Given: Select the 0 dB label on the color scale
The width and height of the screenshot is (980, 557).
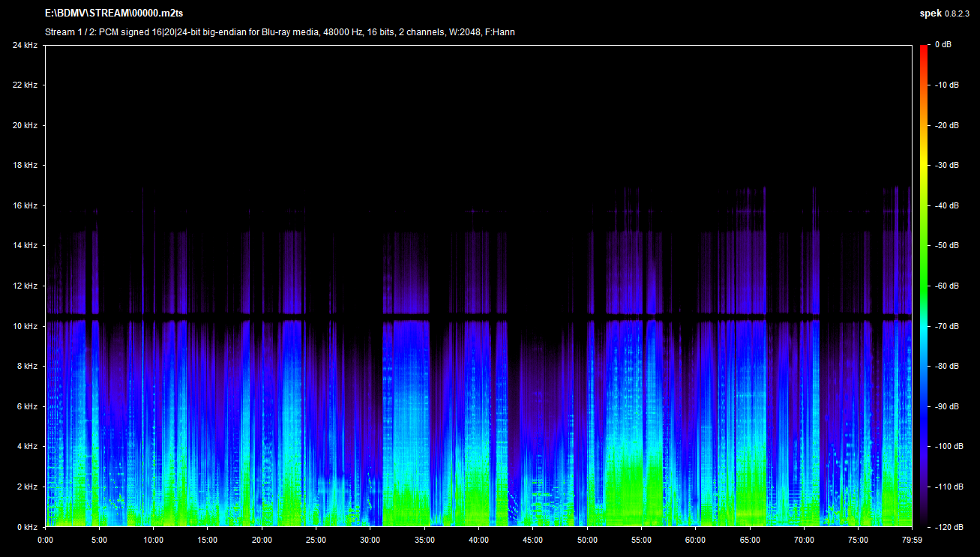Looking at the screenshot, I should [x=943, y=45].
